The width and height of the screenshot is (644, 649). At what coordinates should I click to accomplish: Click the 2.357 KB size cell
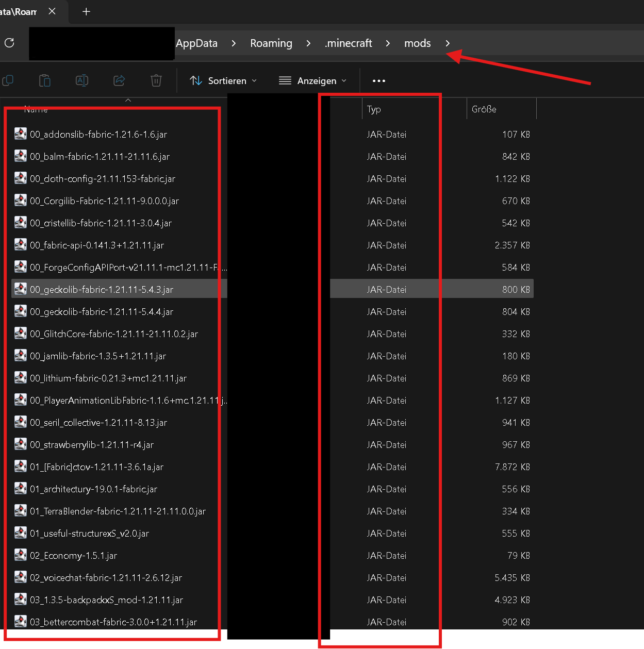coord(513,245)
